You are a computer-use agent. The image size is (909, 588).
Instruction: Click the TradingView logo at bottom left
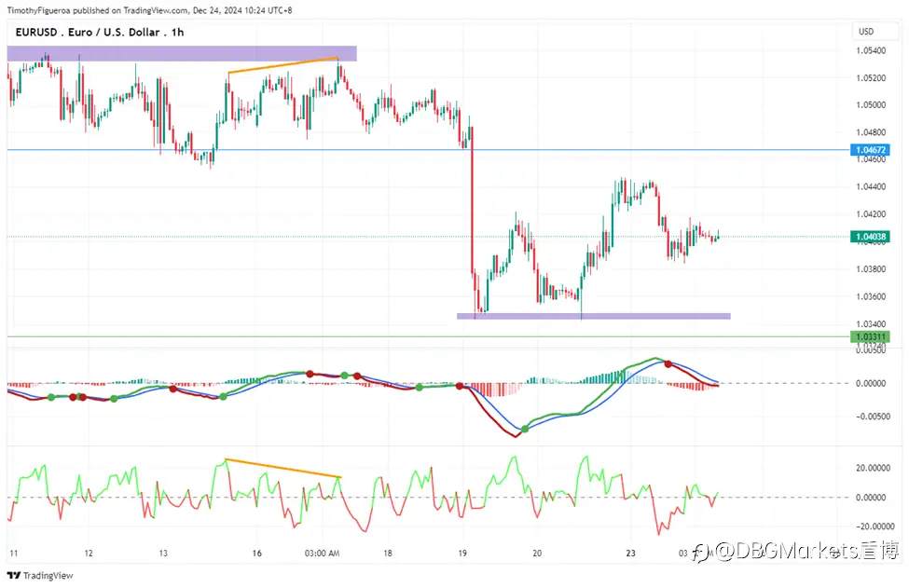click(40, 575)
